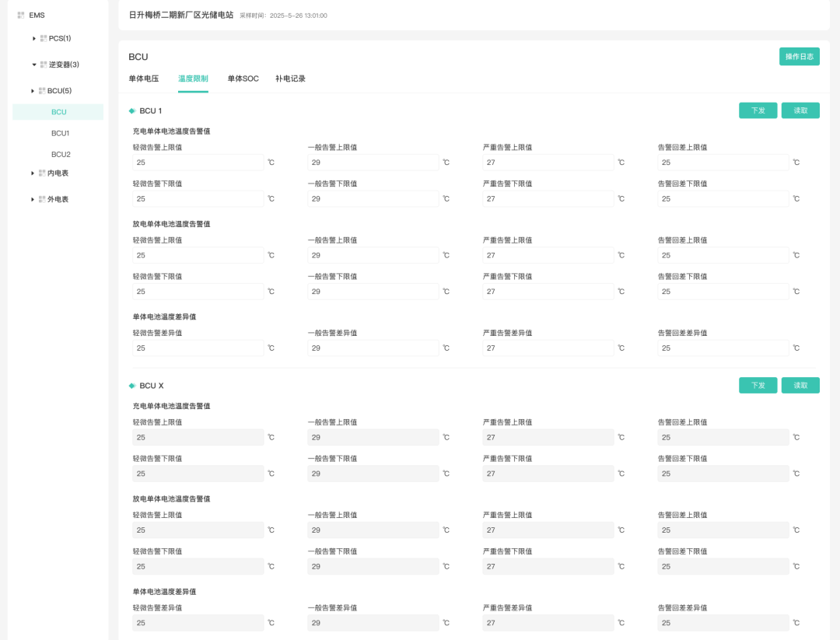Click the BCU(5) node grid icon
Viewport: 840px width, 640px height.
tap(43, 91)
